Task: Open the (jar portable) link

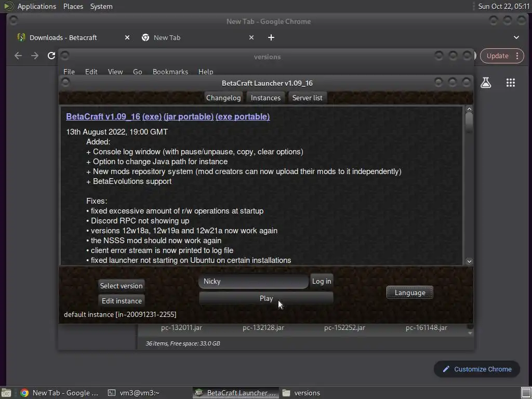Action: (x=189, y=116)
